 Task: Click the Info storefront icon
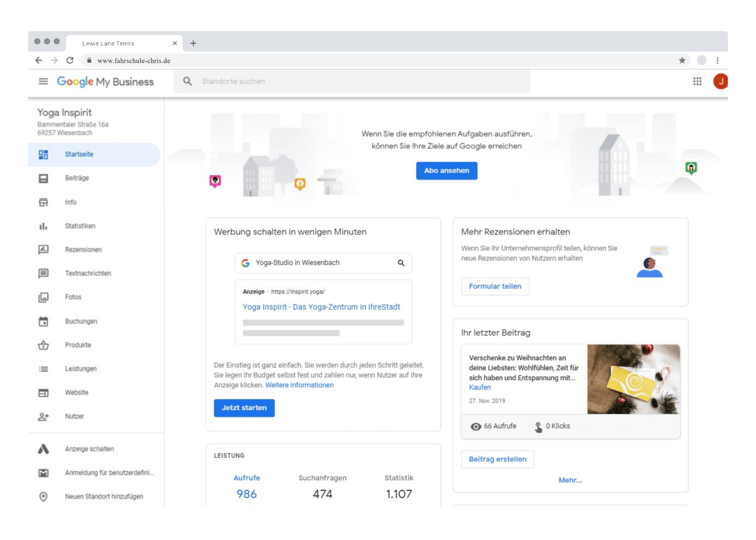[43, 202]
